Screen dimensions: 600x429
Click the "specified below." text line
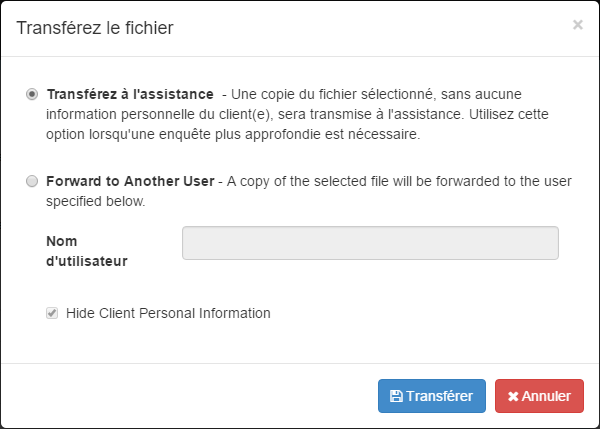pos(96,201)
